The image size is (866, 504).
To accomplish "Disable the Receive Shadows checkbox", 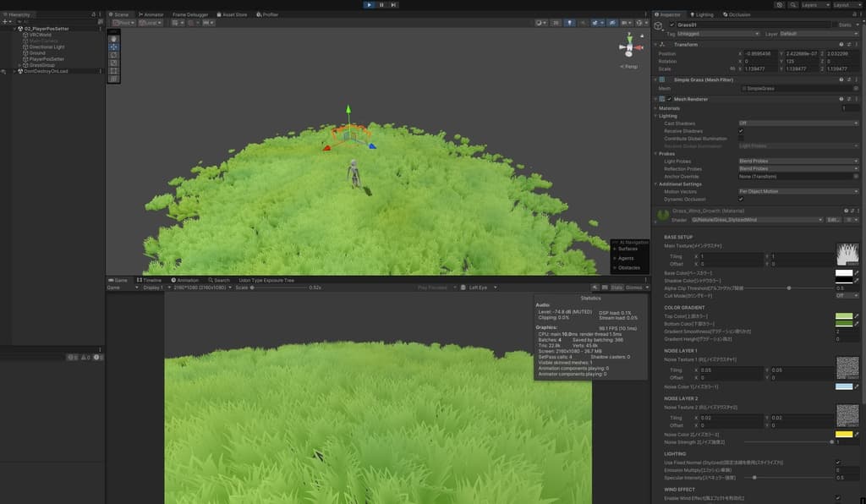I will click(x=741, y=131).
